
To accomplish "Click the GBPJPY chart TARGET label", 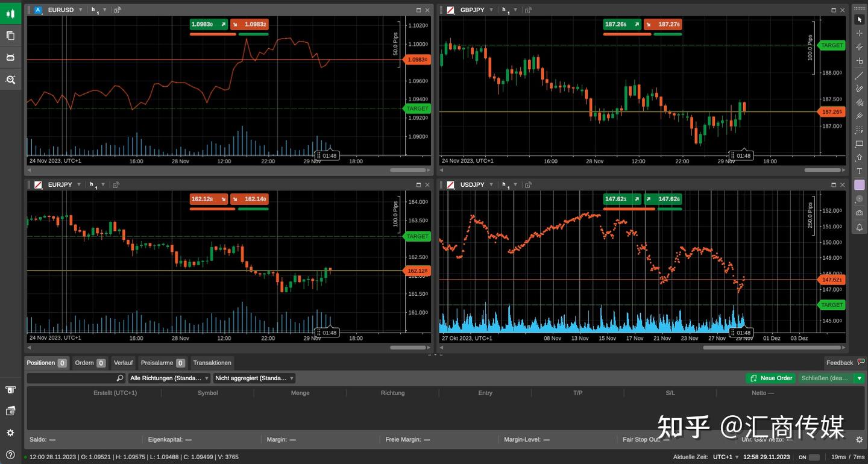I will [831, 45].
